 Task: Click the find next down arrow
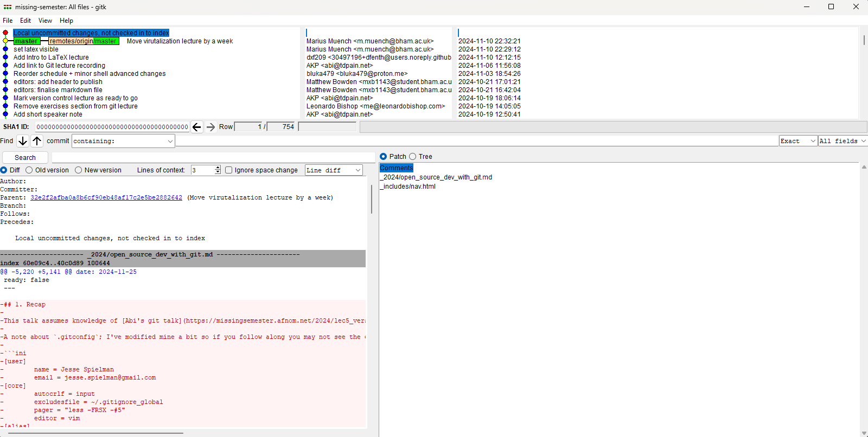(x=23, y=141)
